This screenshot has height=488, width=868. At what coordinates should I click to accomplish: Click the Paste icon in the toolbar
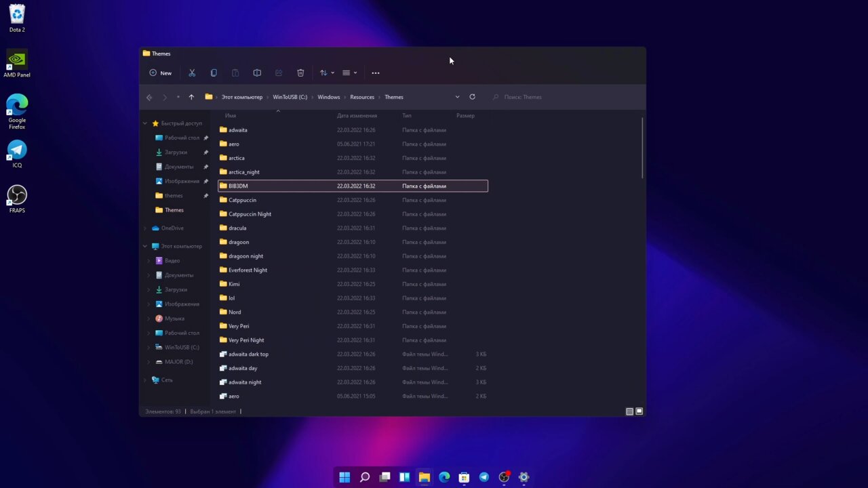click(235, 73)
